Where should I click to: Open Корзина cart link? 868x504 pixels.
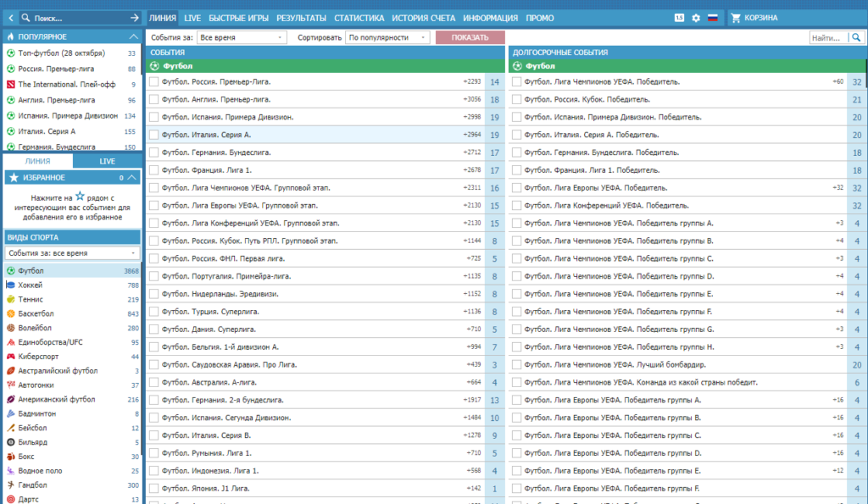click(760, 18)
